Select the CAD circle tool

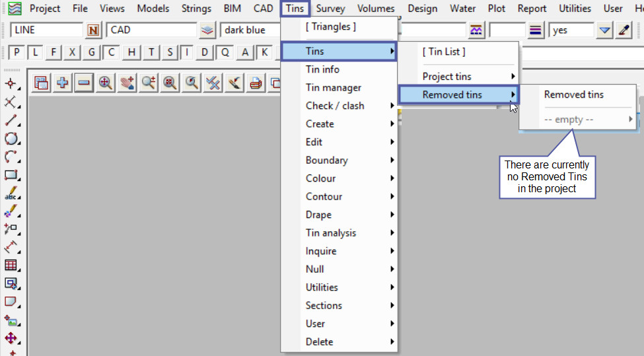click(11, 139)
